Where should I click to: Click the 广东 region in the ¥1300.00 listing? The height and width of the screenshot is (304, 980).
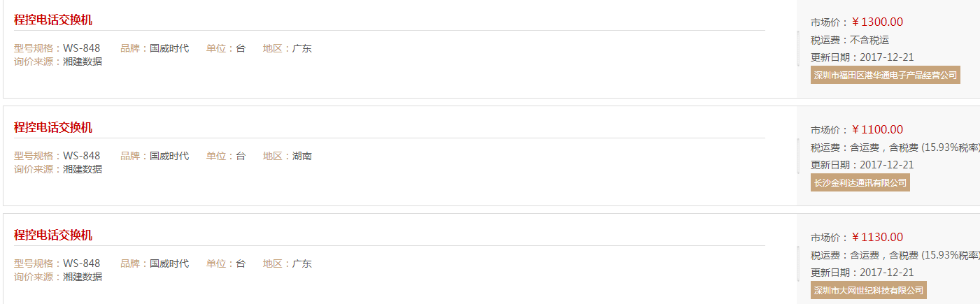pyautogui.click(x=302, y=48)
